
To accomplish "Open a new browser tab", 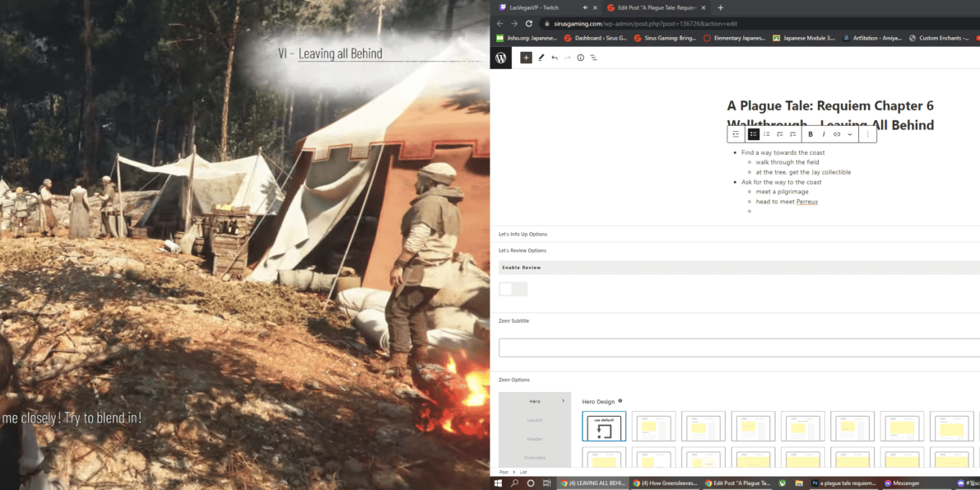I will click(x=721, y=7).
